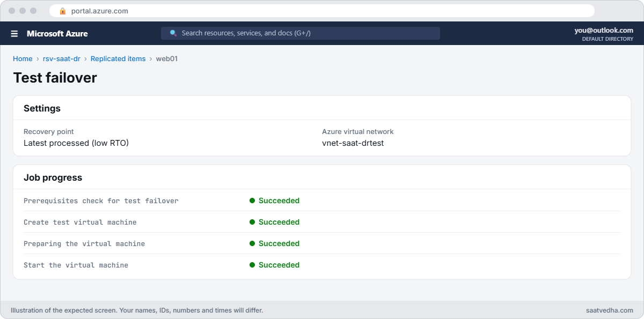Open the you@outlook.com account menu
This screenshot has height=319, width=644.
(604, 31)
